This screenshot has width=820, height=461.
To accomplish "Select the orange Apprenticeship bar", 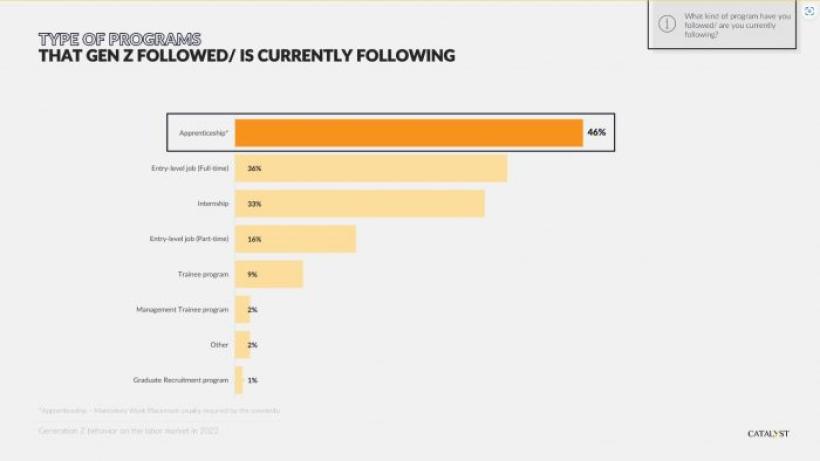I will click(408, 133).
